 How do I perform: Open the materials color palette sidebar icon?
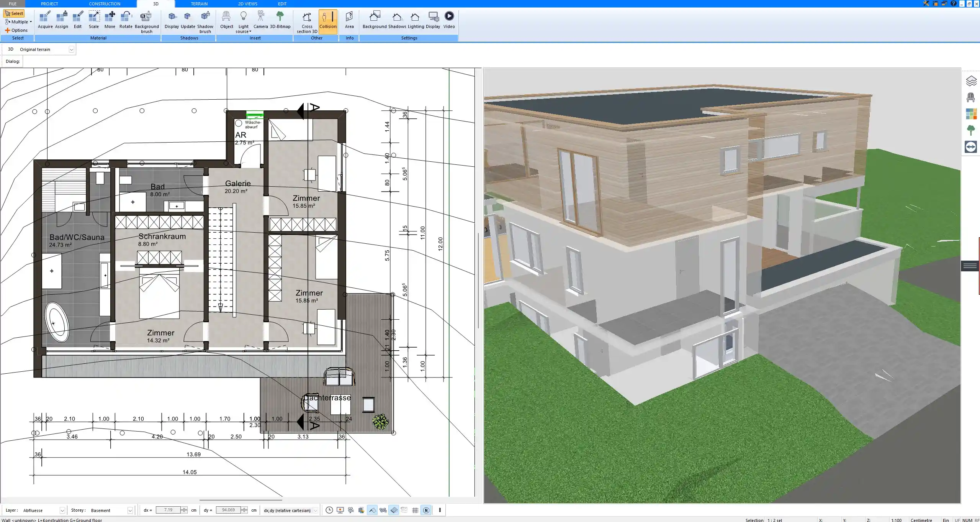click(x=971, y=114)
